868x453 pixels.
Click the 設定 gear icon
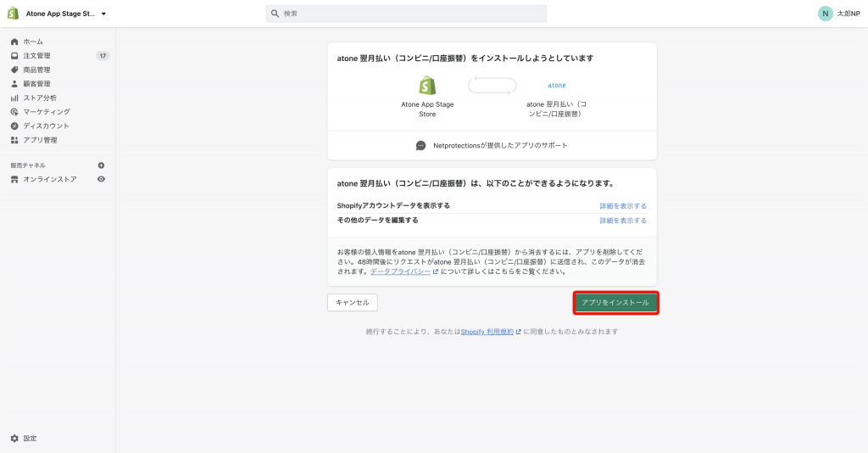14,438
